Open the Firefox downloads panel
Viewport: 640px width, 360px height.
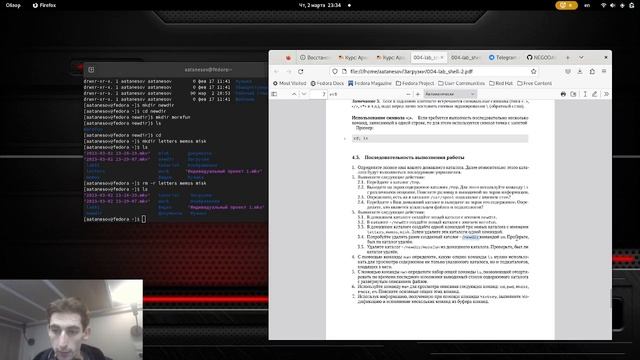[x=580, y=71]
